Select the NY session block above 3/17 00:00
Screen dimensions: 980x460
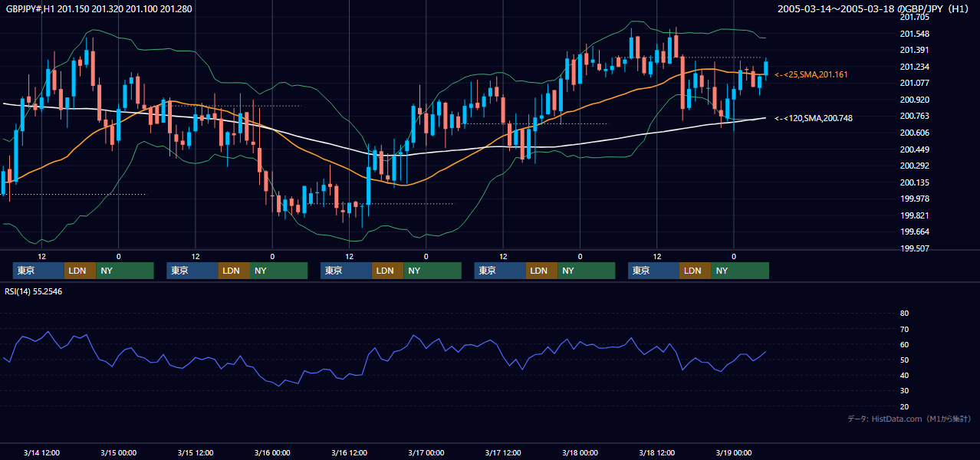(432, 271)
